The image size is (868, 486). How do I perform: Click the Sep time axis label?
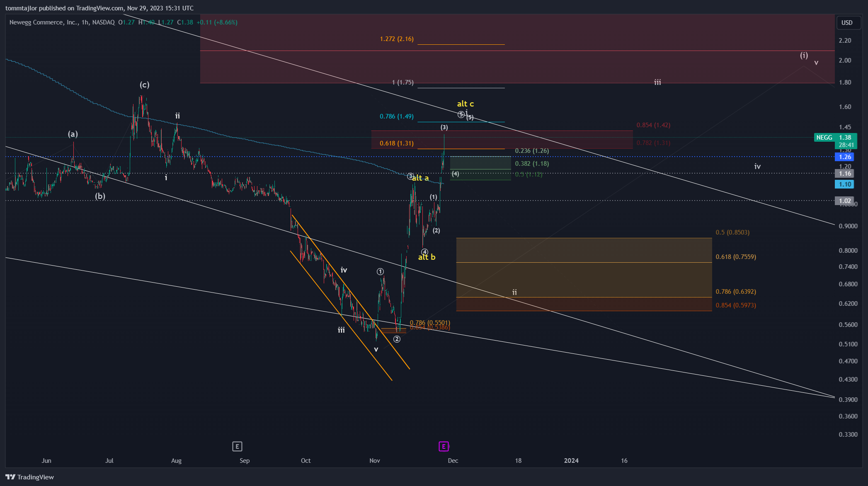[x=245, y=460]
